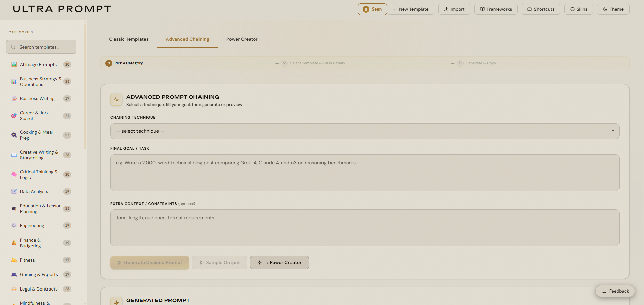This screenshot has height=305, width=644.
Task: Click the 26 count badge for Creative Writing
Action: click(67, 155)
